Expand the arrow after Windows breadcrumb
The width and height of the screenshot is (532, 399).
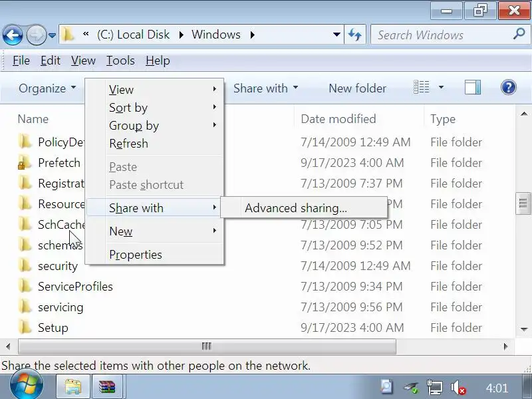253,35
